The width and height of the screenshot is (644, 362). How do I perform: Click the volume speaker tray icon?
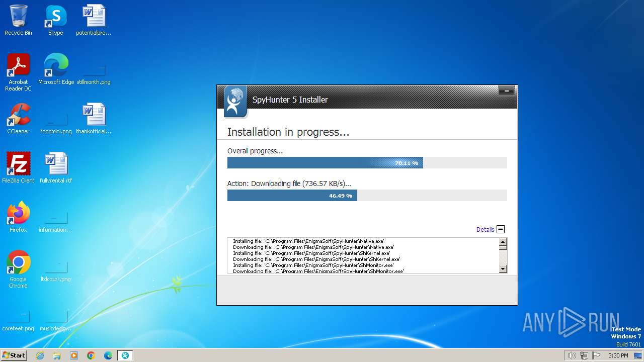coord(572,355)
